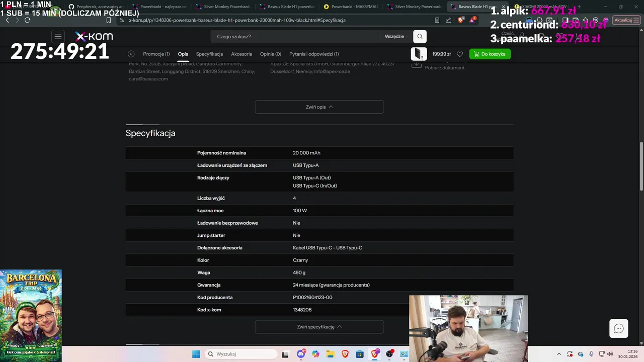This screenshot has width=644, height=362.
Task: Open Discord from the taskbar
Action: 301,354
